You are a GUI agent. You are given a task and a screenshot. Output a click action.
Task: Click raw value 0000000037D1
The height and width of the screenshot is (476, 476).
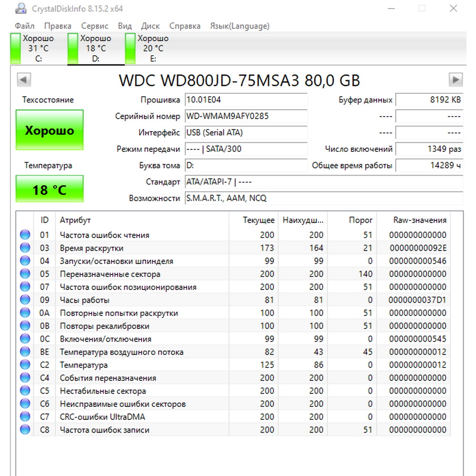pos(417,300)
